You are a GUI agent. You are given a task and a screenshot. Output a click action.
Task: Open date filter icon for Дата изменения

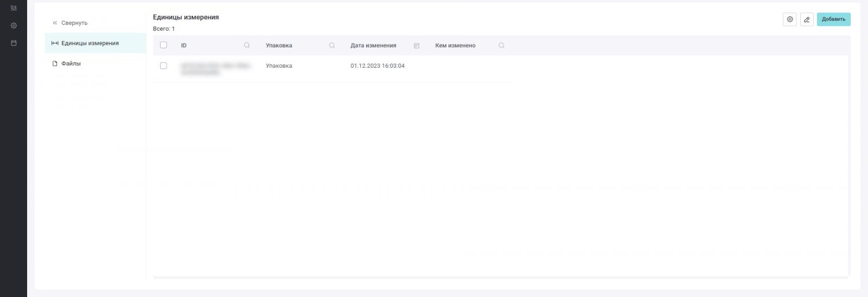[x=417, y=46]
